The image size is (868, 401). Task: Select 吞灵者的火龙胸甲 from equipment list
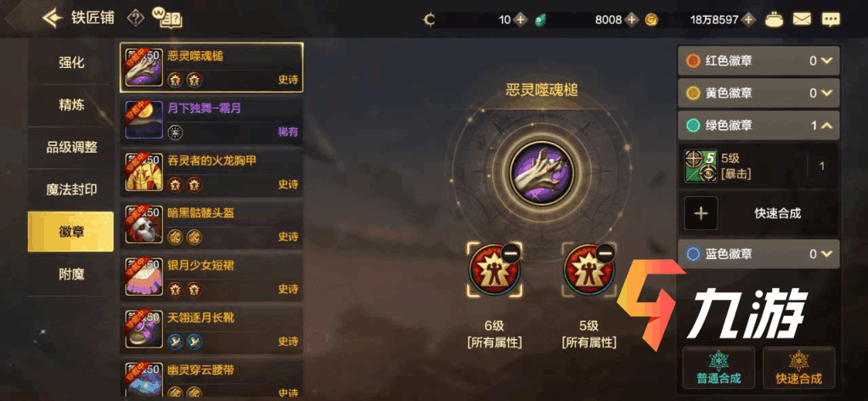coord(211,172)
